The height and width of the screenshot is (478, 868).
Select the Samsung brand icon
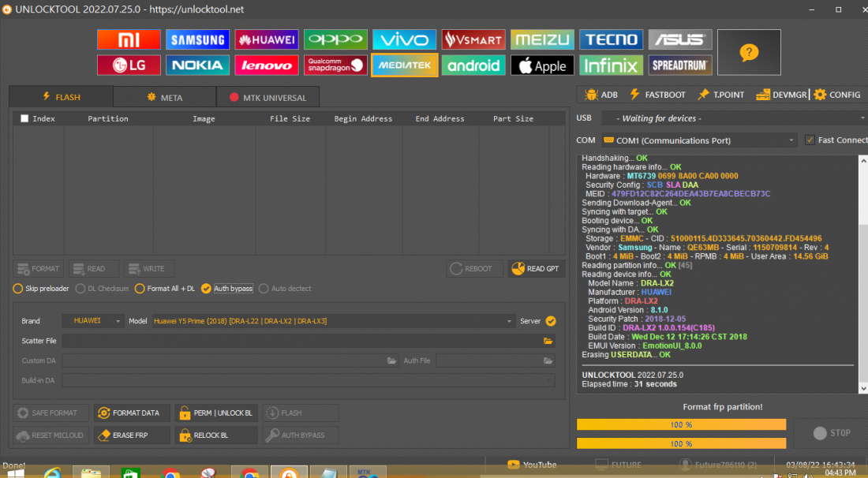pyautogui.click(x=197, y=39)
